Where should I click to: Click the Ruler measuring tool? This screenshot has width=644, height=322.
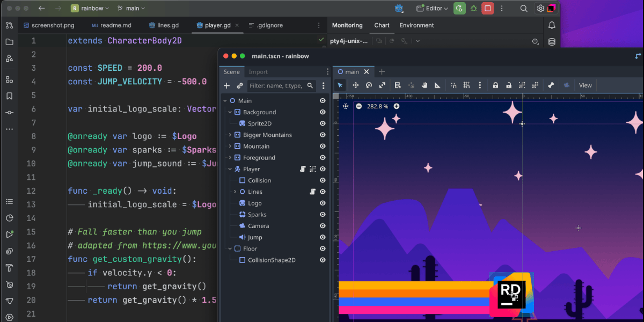coord(437,85)
